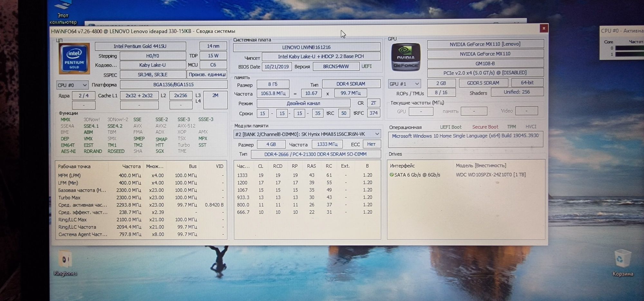This screenshot has height=301, width=644.
Task: Click the GDDR5 SDRAM memory type value
Action: pos(483,83)
